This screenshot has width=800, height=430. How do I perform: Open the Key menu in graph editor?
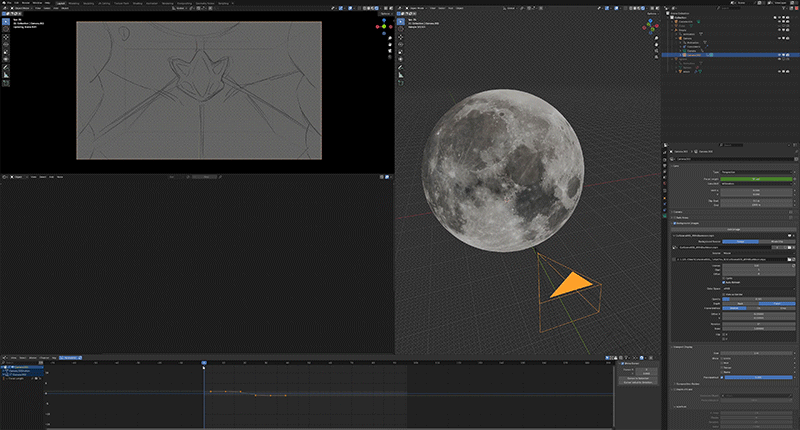click(x=54, y=358)
